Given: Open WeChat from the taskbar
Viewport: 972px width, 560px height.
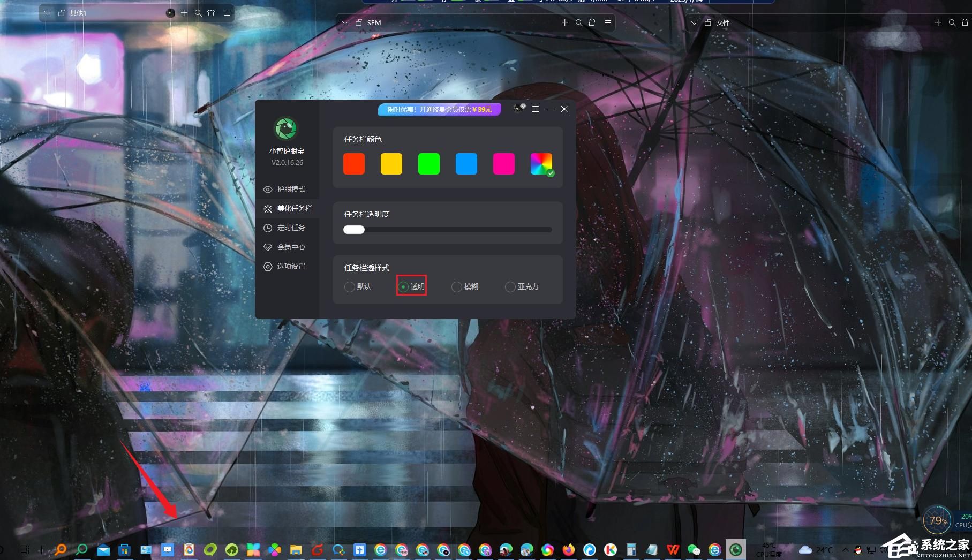Looking at the screenshot, I should pos(694,550).
